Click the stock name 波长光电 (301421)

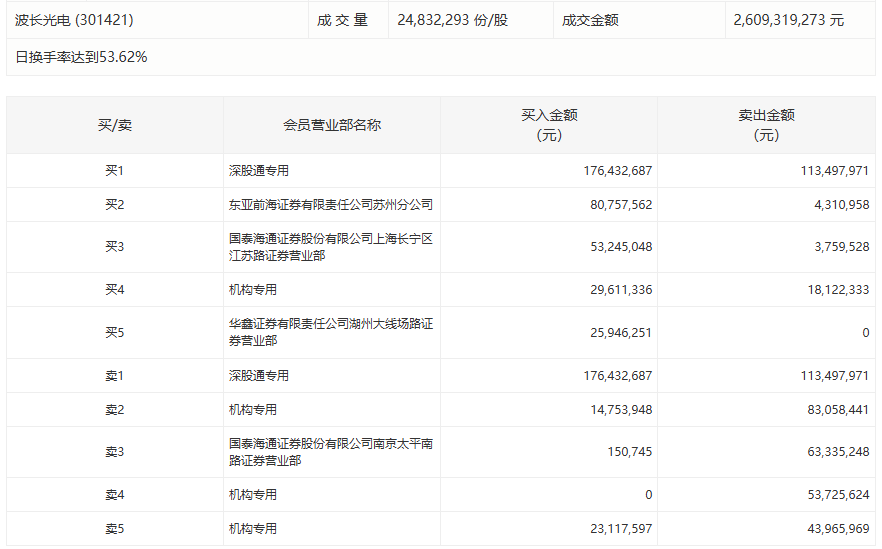pos(75,20)
